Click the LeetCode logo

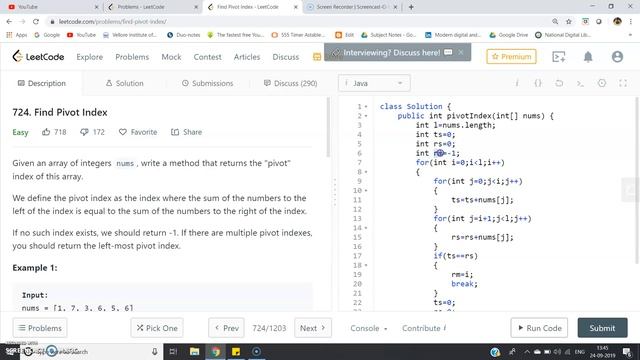[38, 56]
